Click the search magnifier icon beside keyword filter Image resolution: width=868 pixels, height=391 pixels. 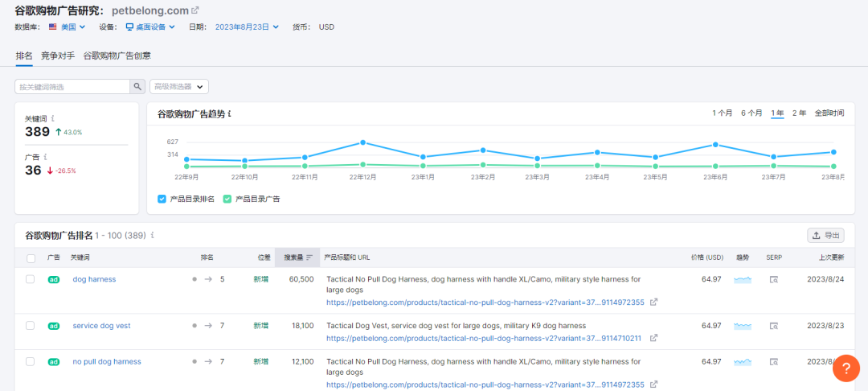(x=138, y=87)
